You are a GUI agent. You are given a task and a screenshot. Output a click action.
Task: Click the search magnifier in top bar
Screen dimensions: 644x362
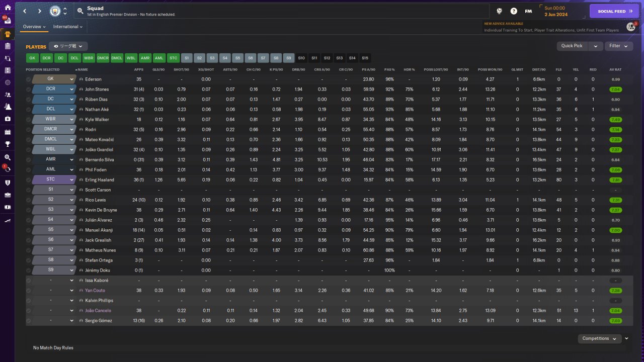pos(81,11)
